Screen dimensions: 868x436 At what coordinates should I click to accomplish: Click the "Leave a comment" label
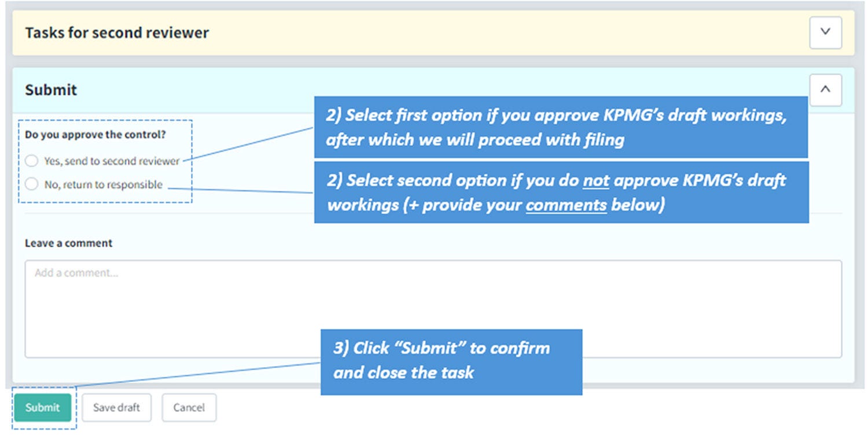[68, 243]
